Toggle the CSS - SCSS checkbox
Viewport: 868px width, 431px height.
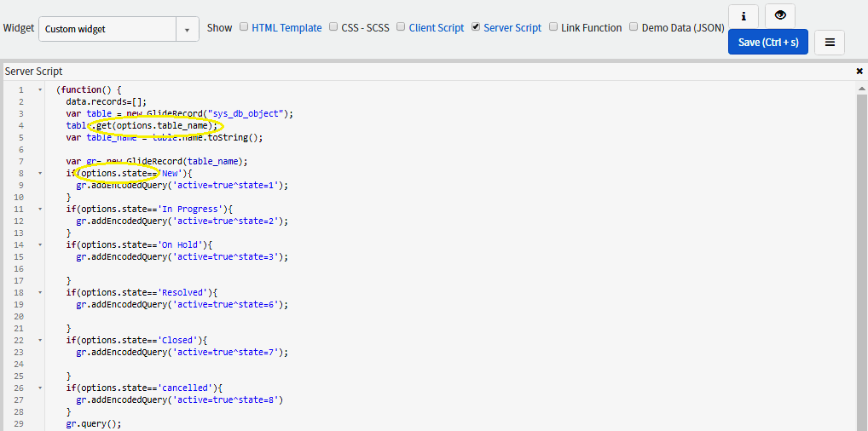point(333,27)
